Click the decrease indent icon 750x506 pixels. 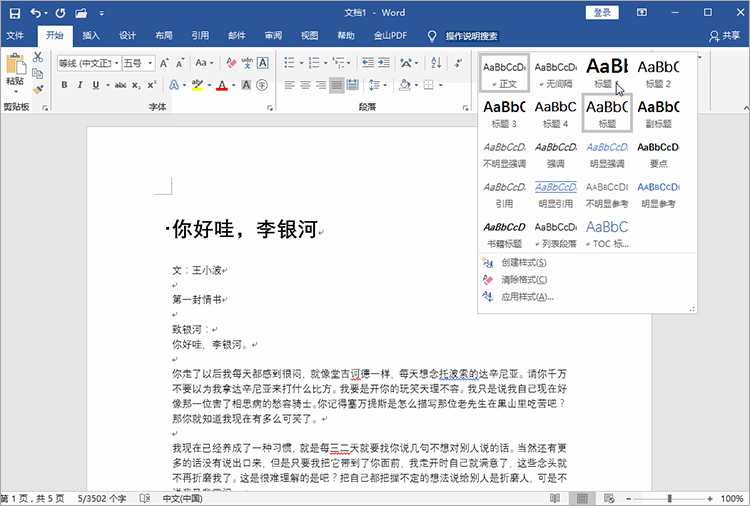click(368, 63)
